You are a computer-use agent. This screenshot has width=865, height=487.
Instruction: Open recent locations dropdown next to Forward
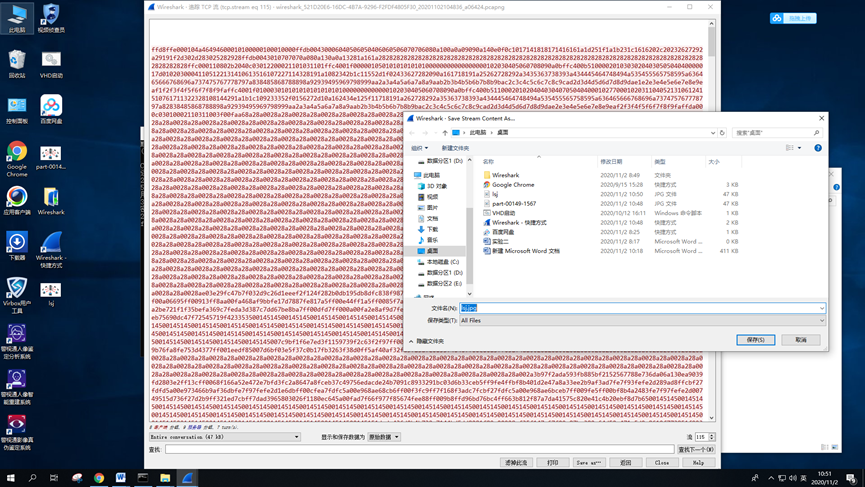tap(435, 133)
